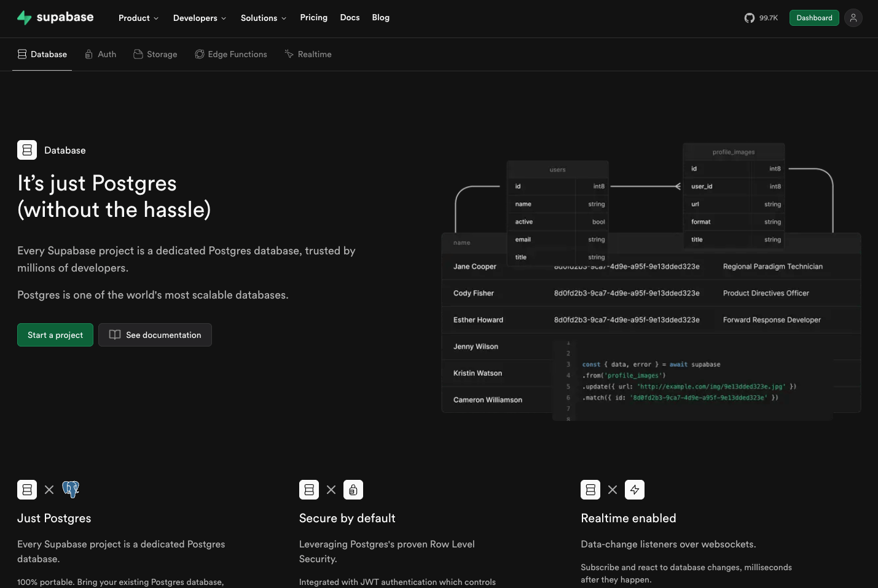Open GitHub stars link icon
Viewport: 878px width, 588px height.
point(750,18)
